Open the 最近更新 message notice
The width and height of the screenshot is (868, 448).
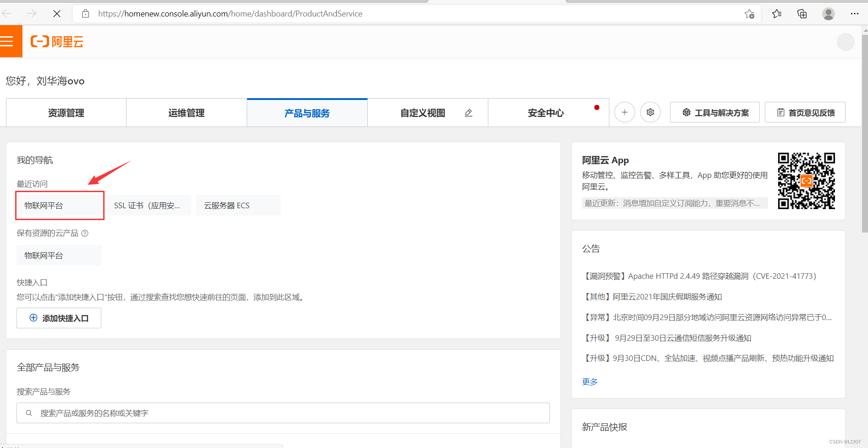point(675,203)
